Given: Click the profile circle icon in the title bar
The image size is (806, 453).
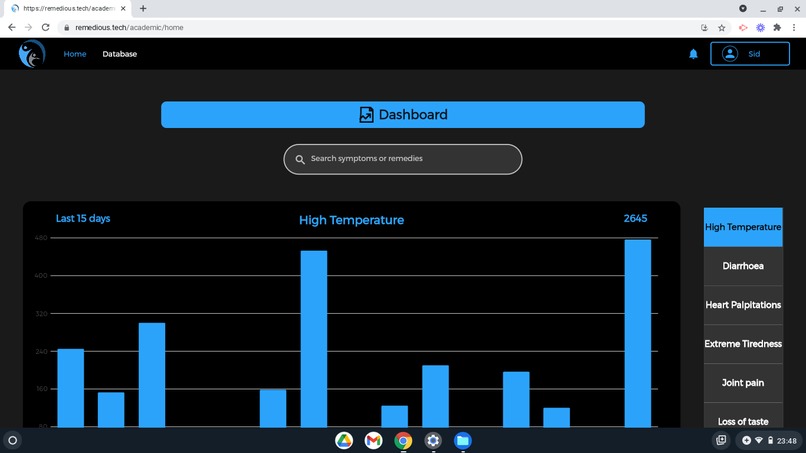Looking at the screenshot, I should [x=743, y=8].
